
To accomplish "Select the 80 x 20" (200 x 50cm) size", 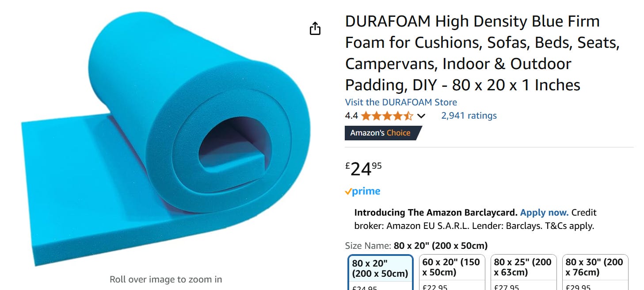I will [381, 272].
